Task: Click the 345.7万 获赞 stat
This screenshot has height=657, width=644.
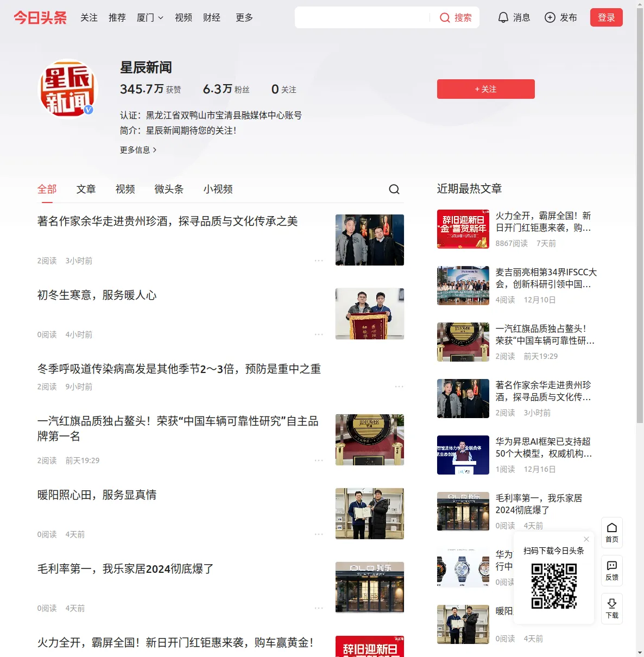Action: pyautogui.click(x=150, y=89)
